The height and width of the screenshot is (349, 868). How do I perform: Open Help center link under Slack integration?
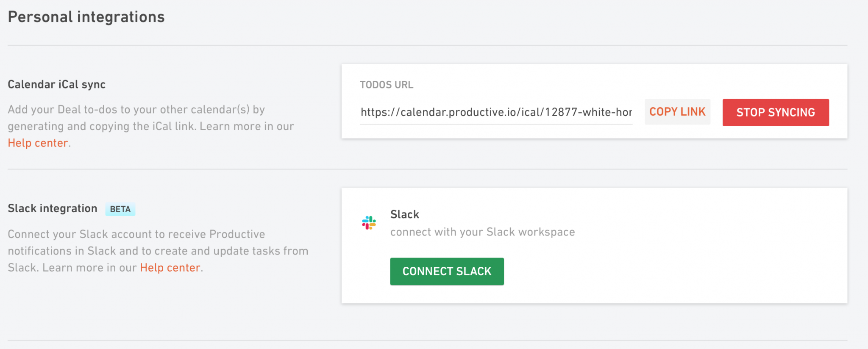[170, 268]
